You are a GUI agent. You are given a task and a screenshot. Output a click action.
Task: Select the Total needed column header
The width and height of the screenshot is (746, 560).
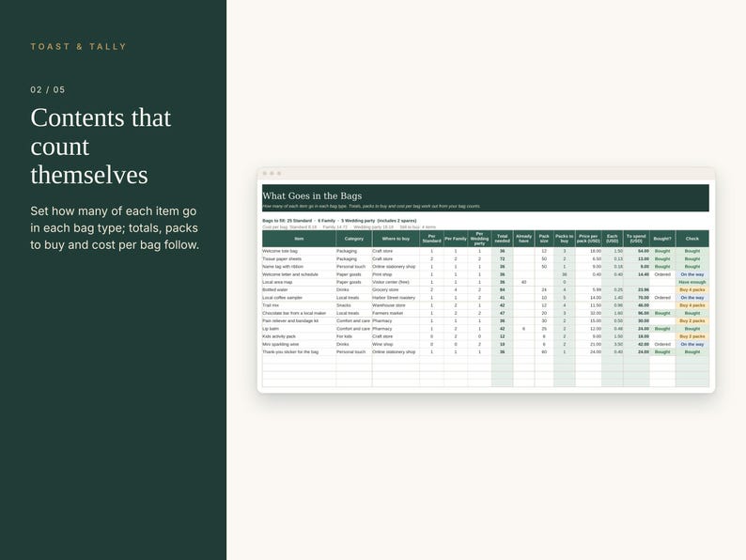(x=502, y=239)
